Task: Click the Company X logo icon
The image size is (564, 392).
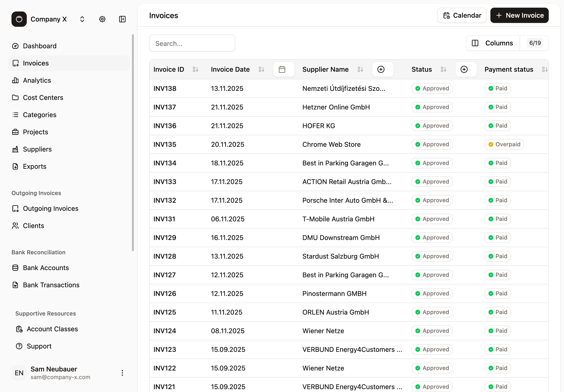Action: pyautogui.click(x=19, y=19)
